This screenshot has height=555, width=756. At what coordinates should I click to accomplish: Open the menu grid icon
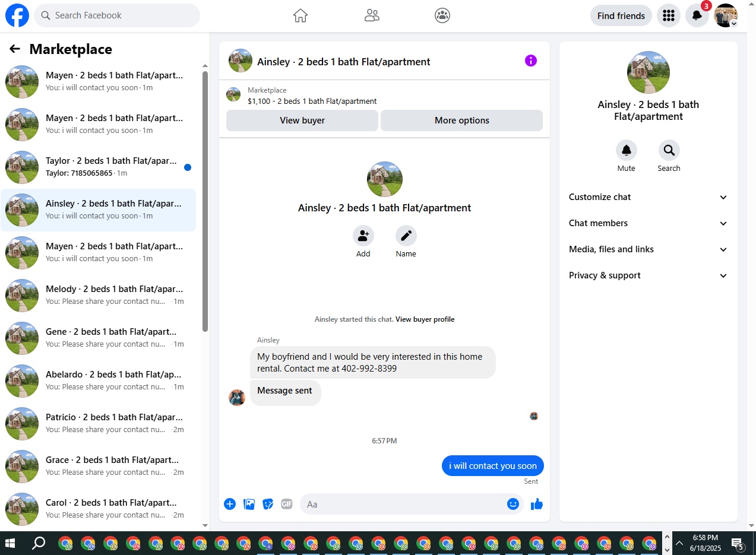[x=669, y=15]
